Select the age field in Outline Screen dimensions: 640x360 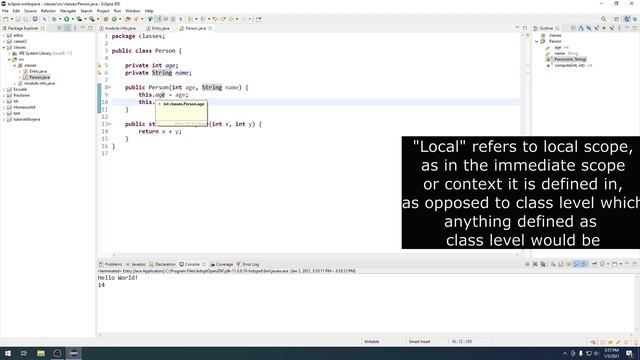558,47
